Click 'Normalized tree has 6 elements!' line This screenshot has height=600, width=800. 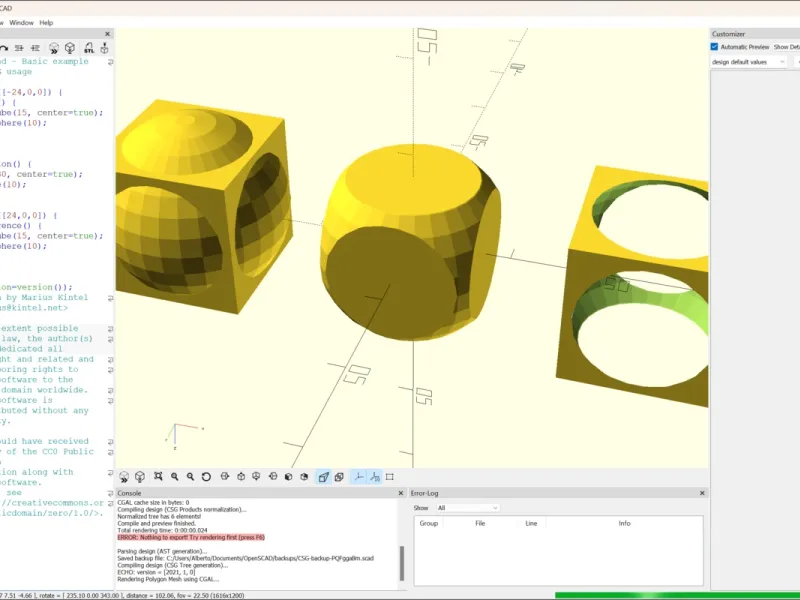(159, 516)
